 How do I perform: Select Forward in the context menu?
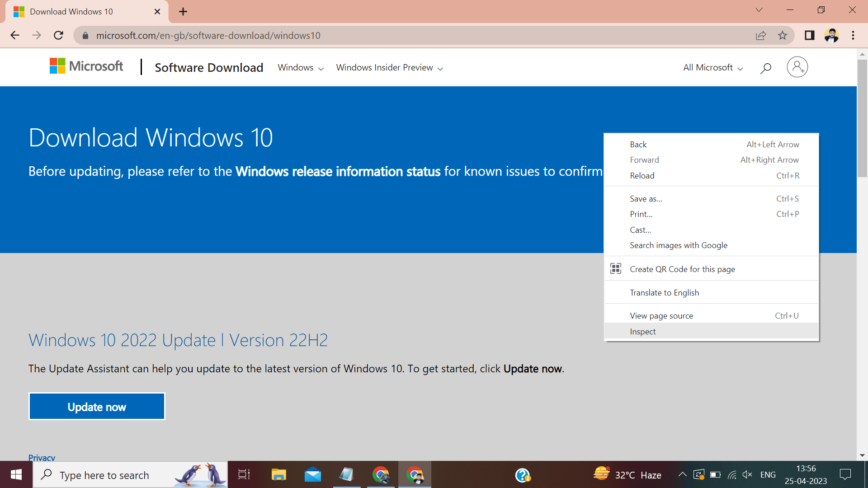pyautogui.click(x=711, y=160)
